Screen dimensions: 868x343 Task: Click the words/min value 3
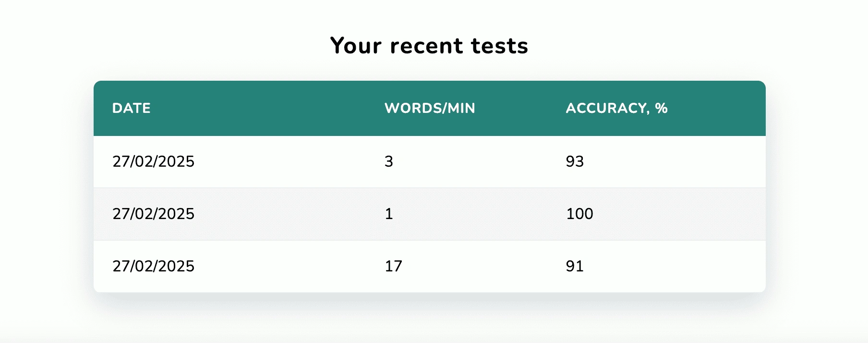[389, 161]
